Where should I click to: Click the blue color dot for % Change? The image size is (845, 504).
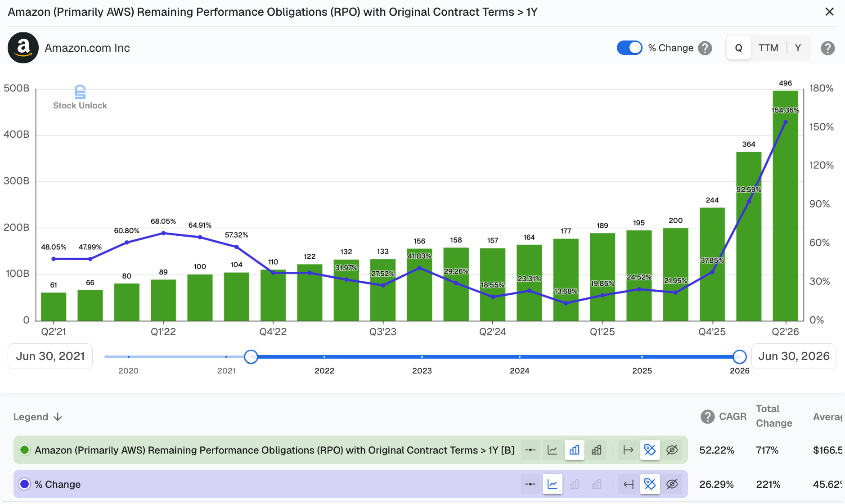point(25,484)
